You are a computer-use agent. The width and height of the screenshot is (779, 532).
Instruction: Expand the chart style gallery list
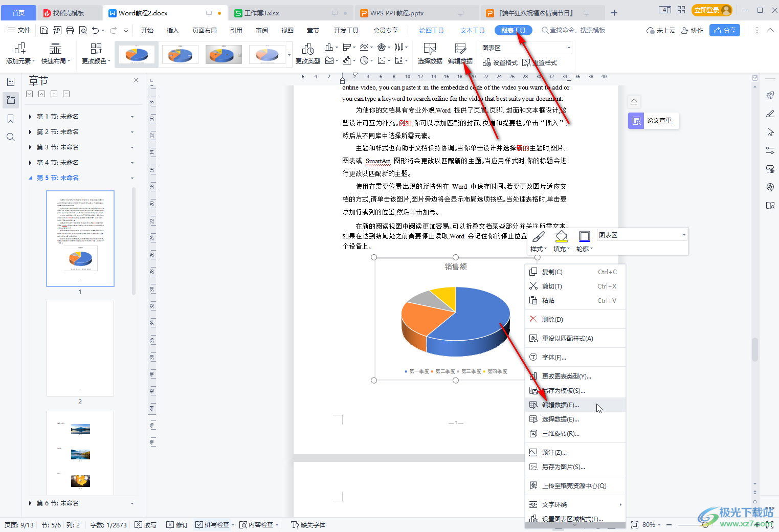(x=290, y=54)
